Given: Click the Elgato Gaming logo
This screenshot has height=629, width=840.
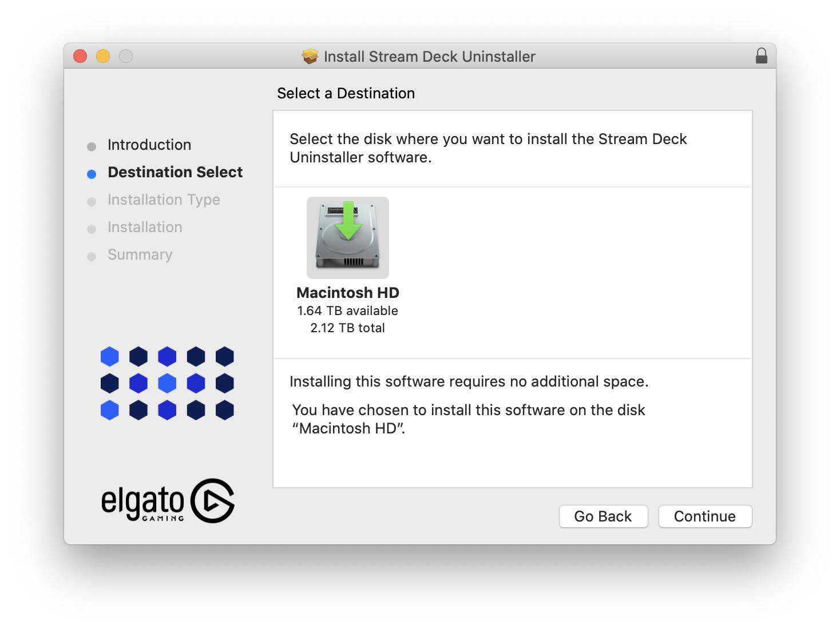Looking at the screenshot, I should coord(168,501).
